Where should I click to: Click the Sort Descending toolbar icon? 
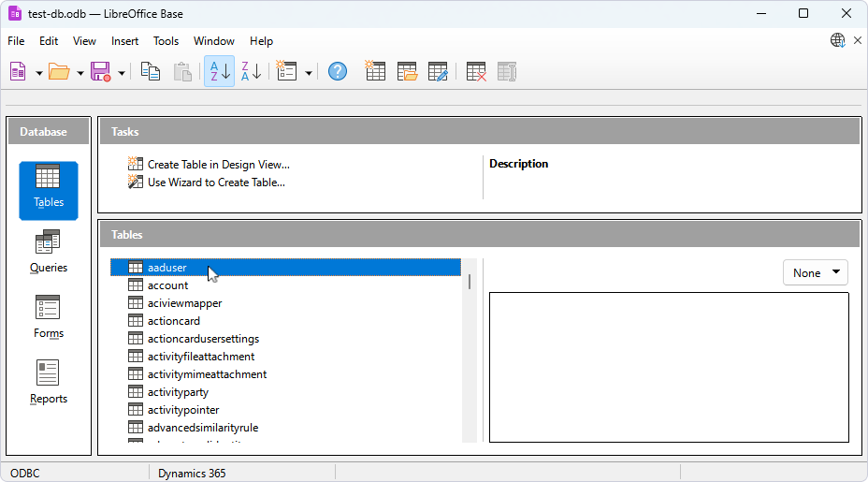tap(251, 71)
